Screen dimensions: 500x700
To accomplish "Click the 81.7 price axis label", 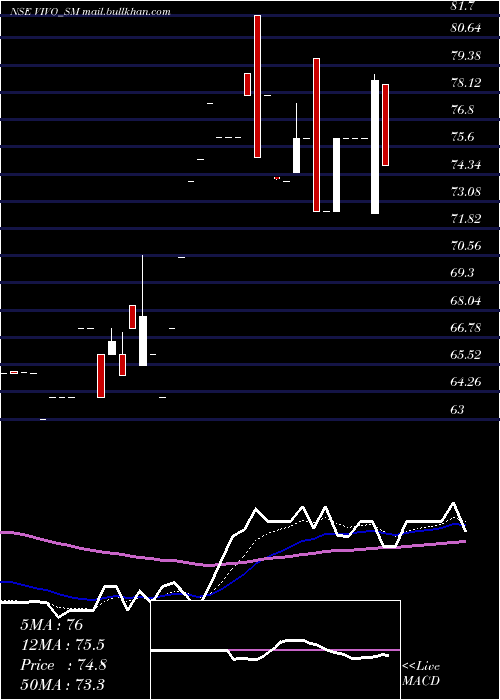I will click(x=462, y=5).
